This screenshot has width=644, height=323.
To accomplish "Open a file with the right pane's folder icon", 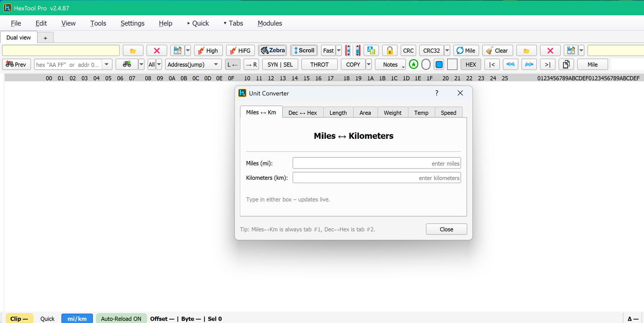I will click(x=526, y=51).
